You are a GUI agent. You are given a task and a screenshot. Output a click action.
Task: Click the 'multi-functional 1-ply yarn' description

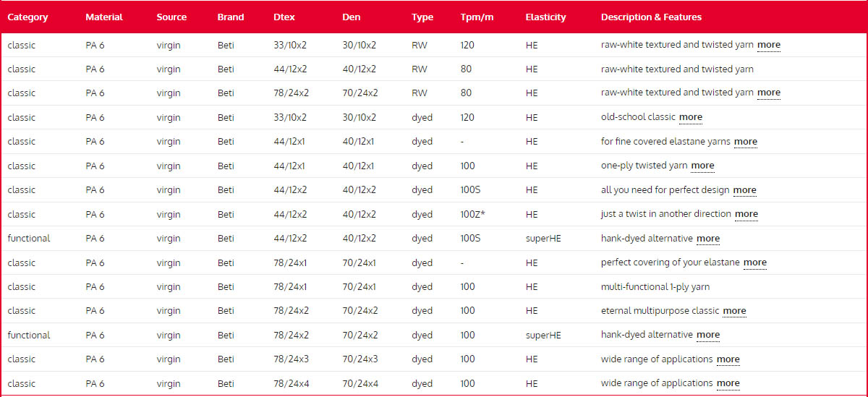[x=655, y=287]
